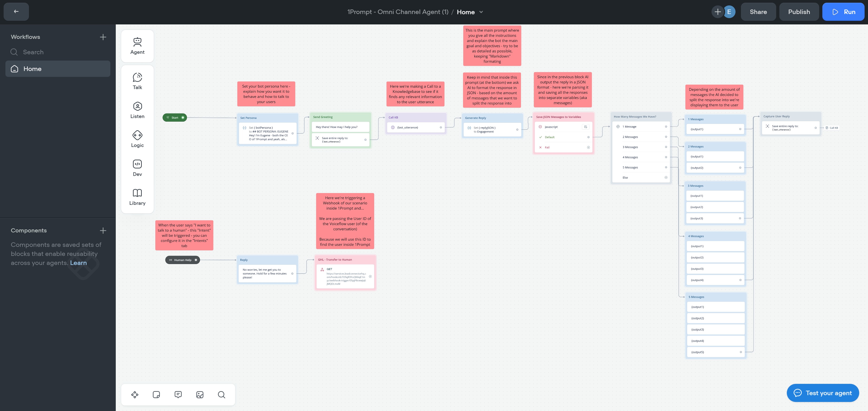The width and height of the screenshot is (868, 411).
Task: Select the comment tool in bottom toolbar
Action: click(x=178, y=394)
